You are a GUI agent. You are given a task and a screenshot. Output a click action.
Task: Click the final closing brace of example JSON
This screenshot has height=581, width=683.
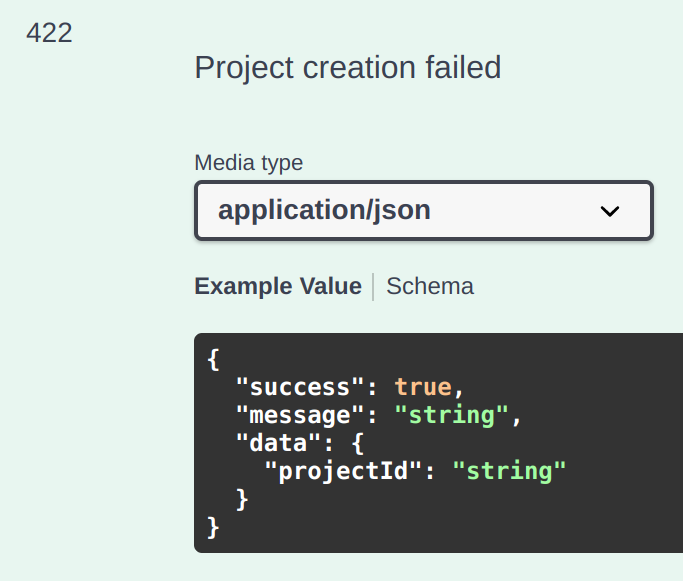tap(213, 528)
